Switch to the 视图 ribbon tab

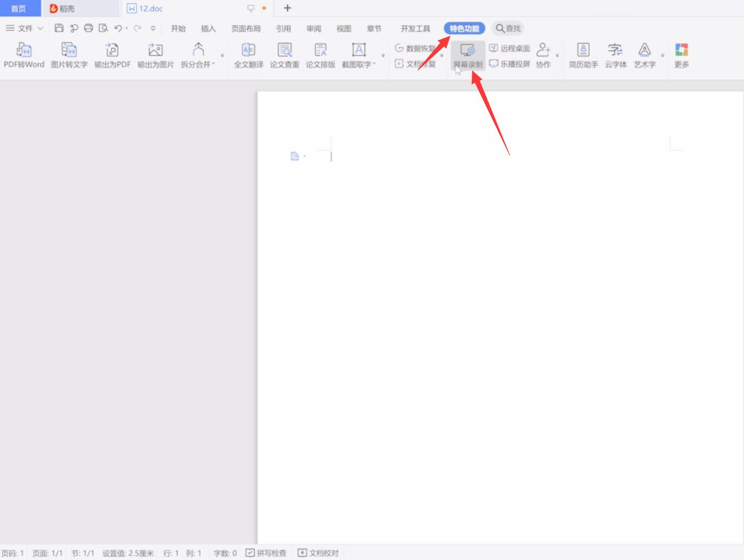[343, 29]
